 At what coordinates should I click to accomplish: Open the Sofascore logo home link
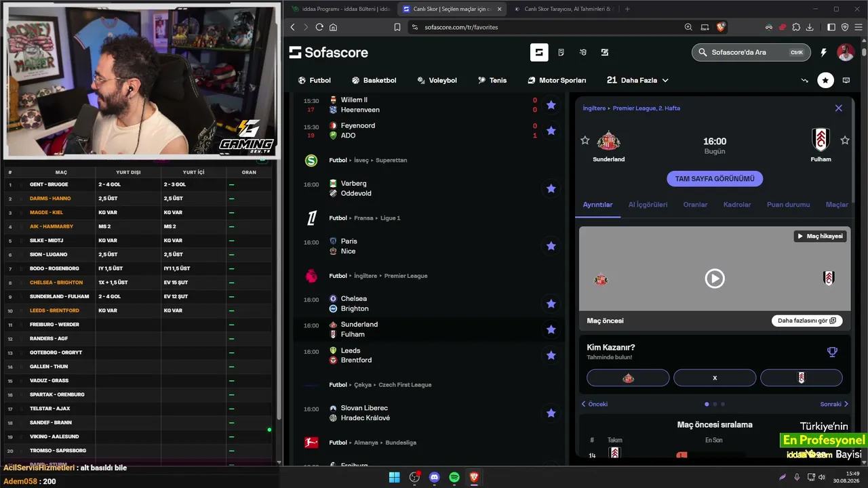coord(328,52)
